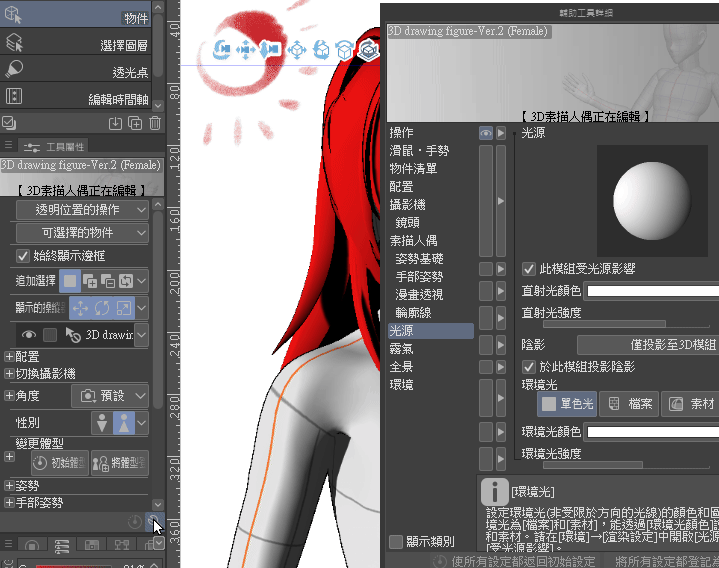Click the info icon beside [環境光]
Image resolution: width=719 pixels, height=568 pixels.
(x=494, y=492)
